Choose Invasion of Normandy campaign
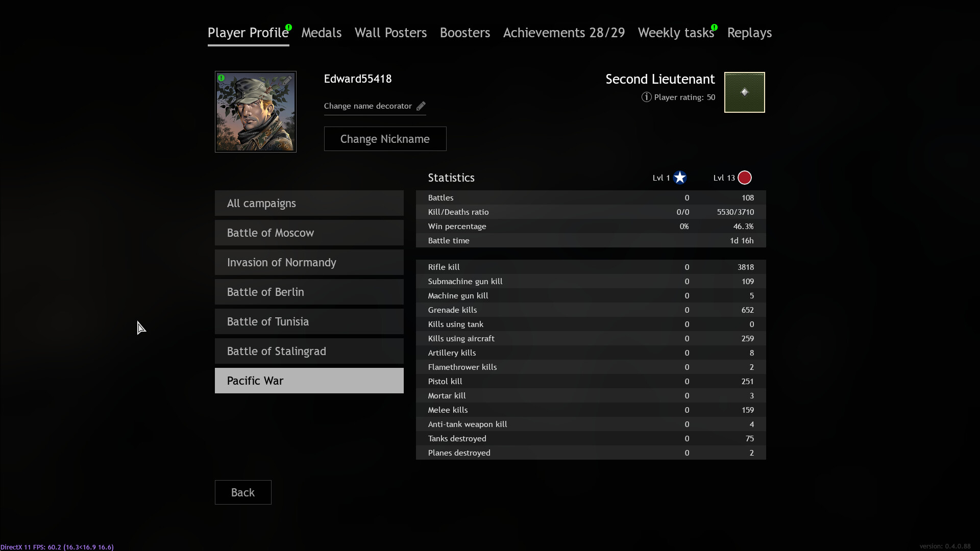 [x=309, y=262]
